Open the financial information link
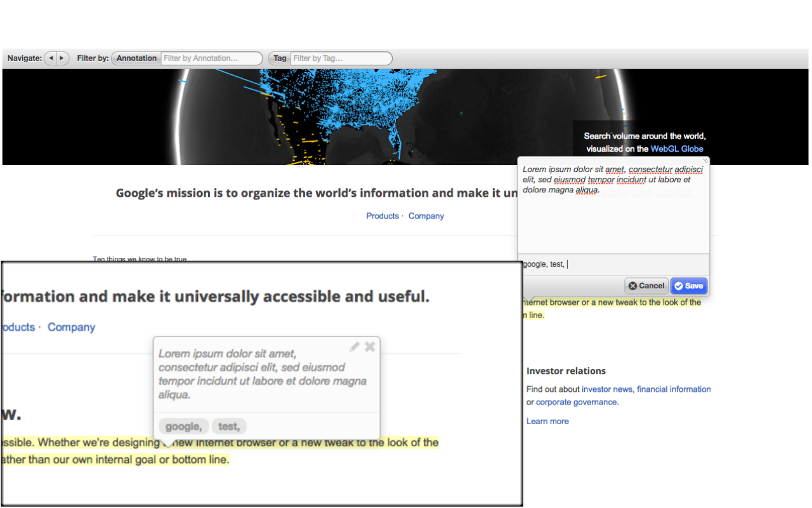 pyautogui.click(x=674, y=389)
